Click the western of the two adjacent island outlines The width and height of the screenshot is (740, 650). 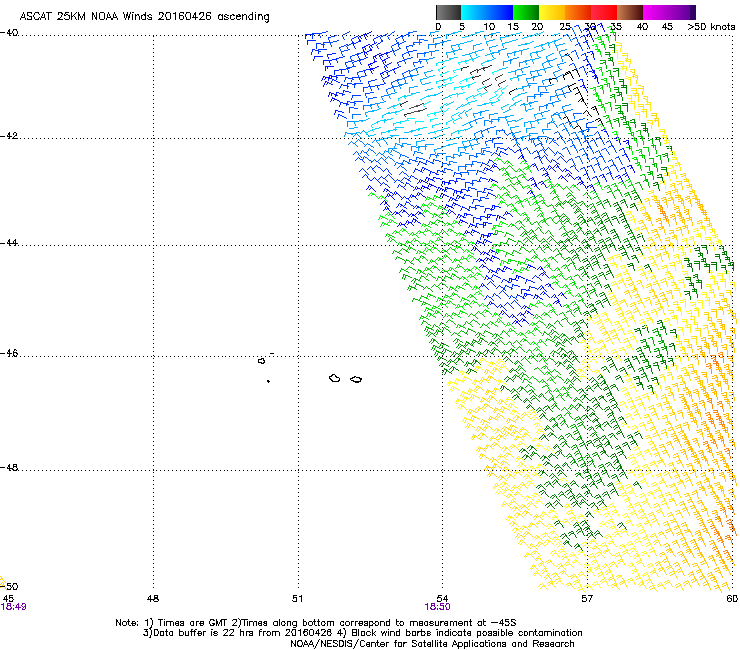[335, 378]
